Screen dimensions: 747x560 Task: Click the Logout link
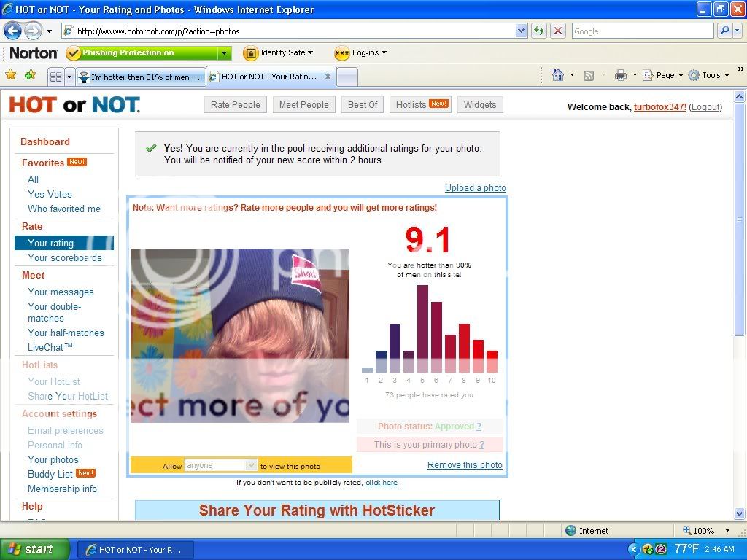click(705, 107)
